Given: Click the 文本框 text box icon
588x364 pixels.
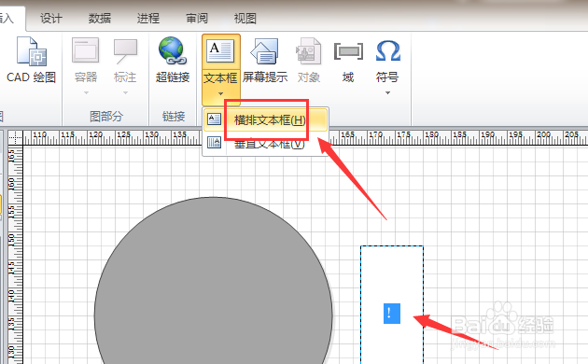Looking at the screenshot, I should coord(220,51).
